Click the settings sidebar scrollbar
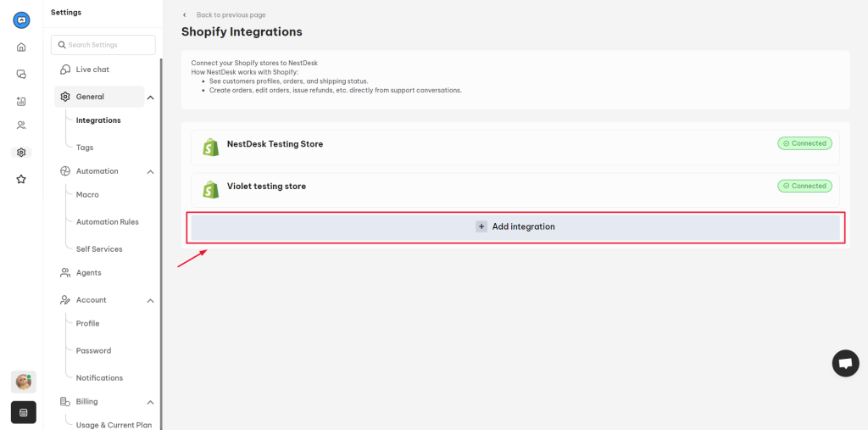This screenshot has height=430, width=868. coord(161,243)
